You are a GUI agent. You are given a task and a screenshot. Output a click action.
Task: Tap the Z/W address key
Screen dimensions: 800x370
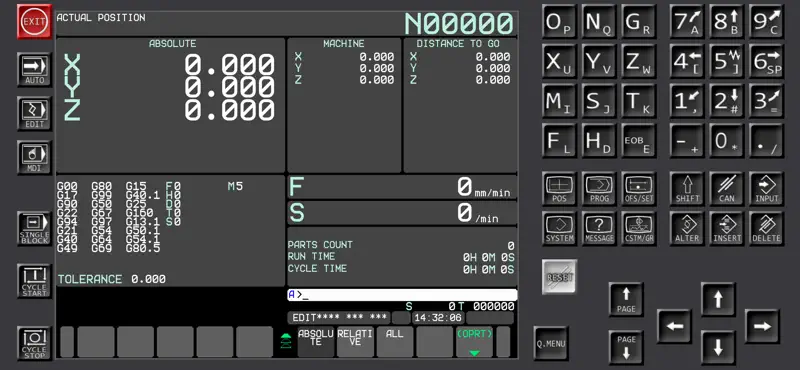coord(639,61)
